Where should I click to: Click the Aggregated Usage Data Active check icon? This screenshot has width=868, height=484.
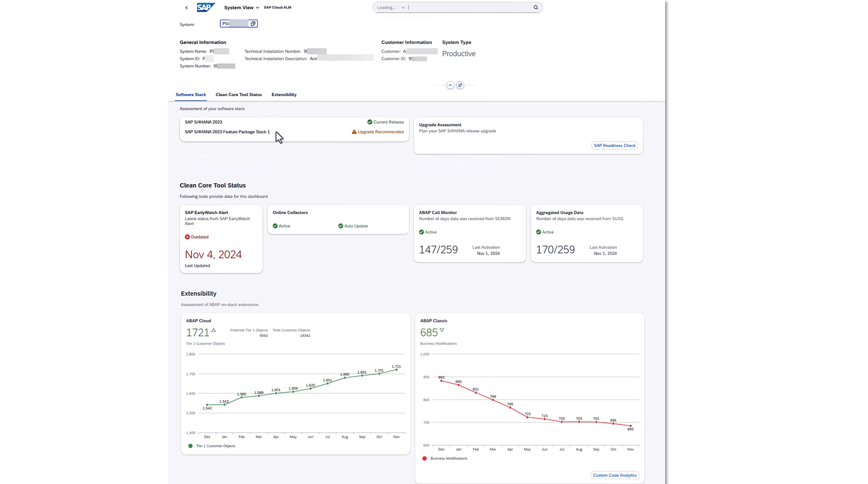tap(539, 232)
